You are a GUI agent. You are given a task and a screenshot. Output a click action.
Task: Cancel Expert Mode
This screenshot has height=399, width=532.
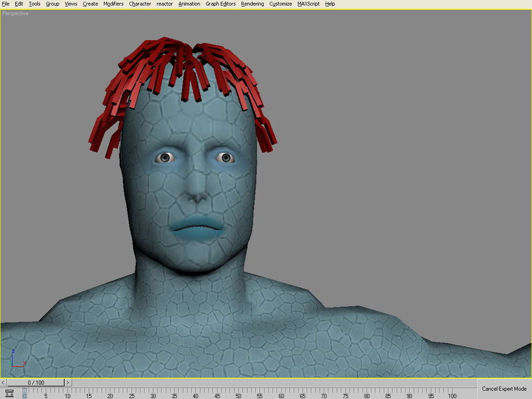(x=504, y=389)
